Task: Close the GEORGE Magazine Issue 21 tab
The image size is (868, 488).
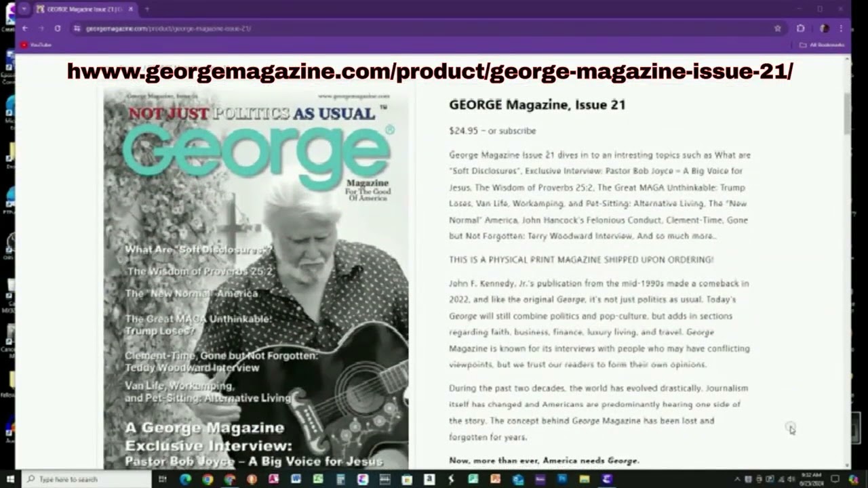Action: (x=131, y=9)
